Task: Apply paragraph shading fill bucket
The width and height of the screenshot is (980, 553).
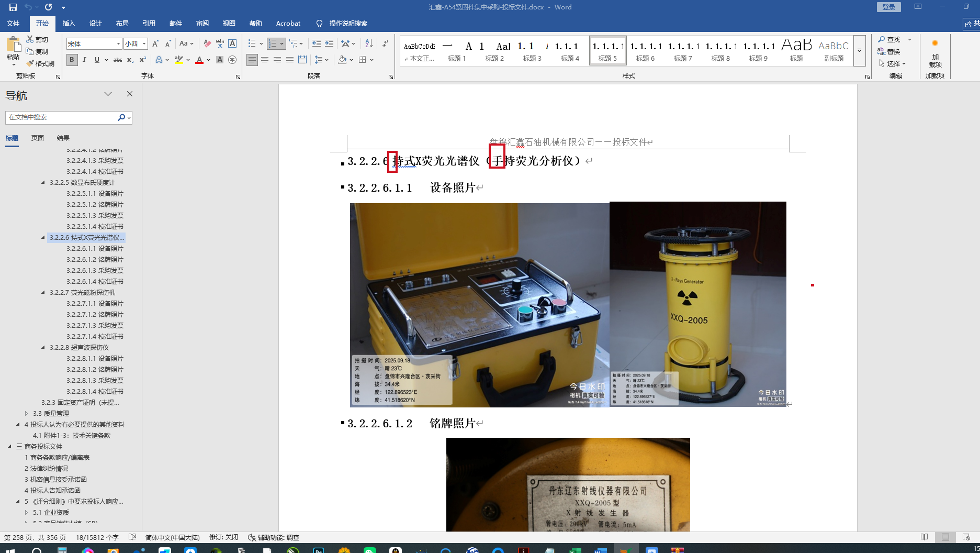Action: (342, 60)
